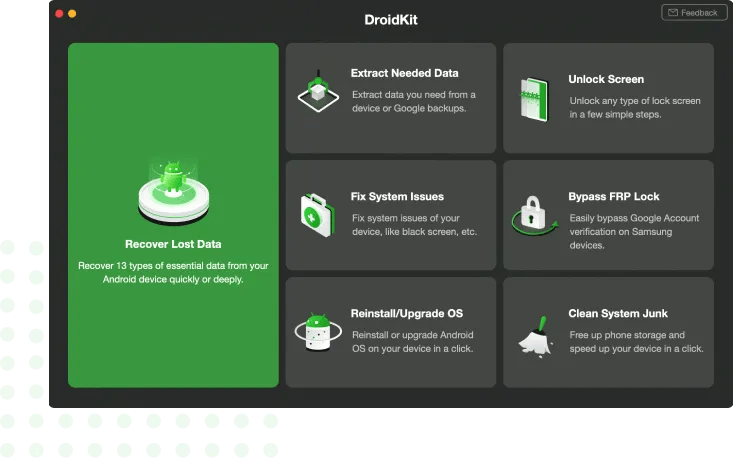
Task: Select the Recover Lost Data title
Action: tap(173, 244)
